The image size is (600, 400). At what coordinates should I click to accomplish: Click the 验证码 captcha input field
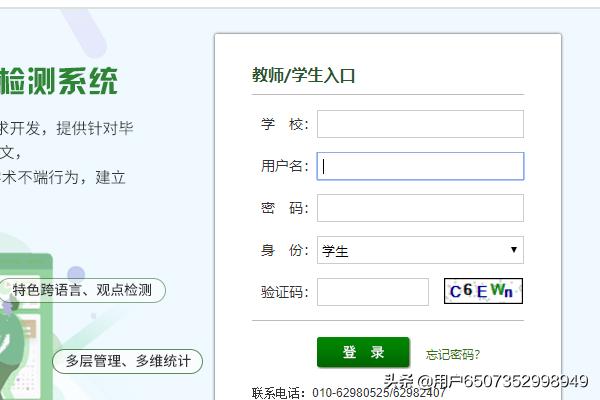[373, 292]
